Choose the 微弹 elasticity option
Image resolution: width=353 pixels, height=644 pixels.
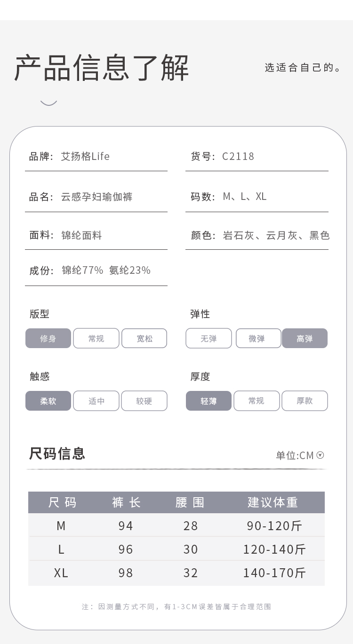pos(257,338)
